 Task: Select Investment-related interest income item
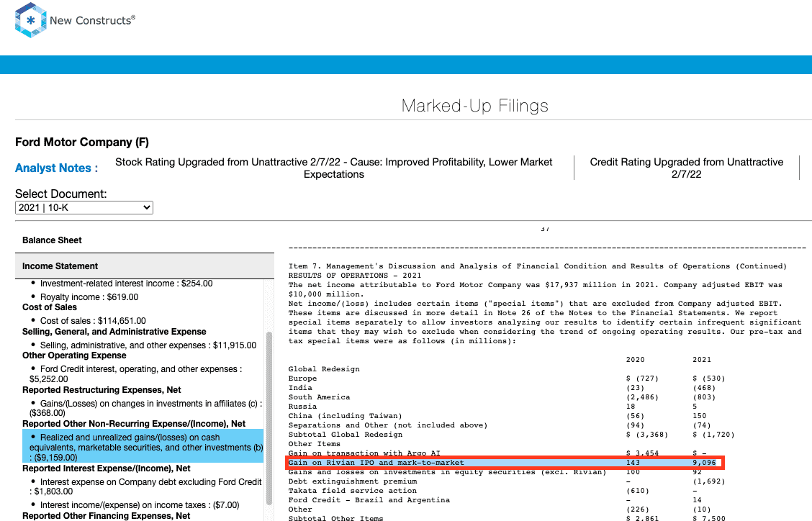tap(127, 284)
